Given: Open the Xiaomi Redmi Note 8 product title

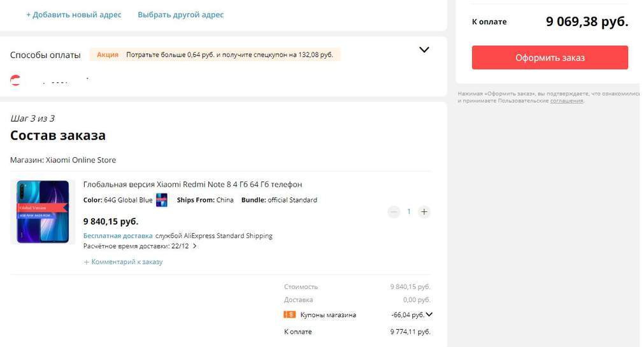Looking at the screenshot, I should 192,185.
